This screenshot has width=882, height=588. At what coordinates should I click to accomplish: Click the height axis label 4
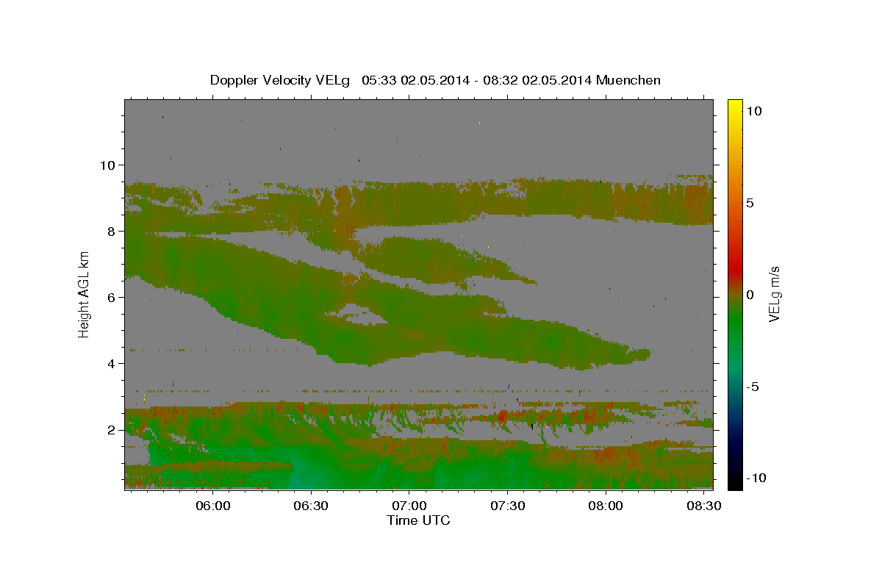[112, 363]
